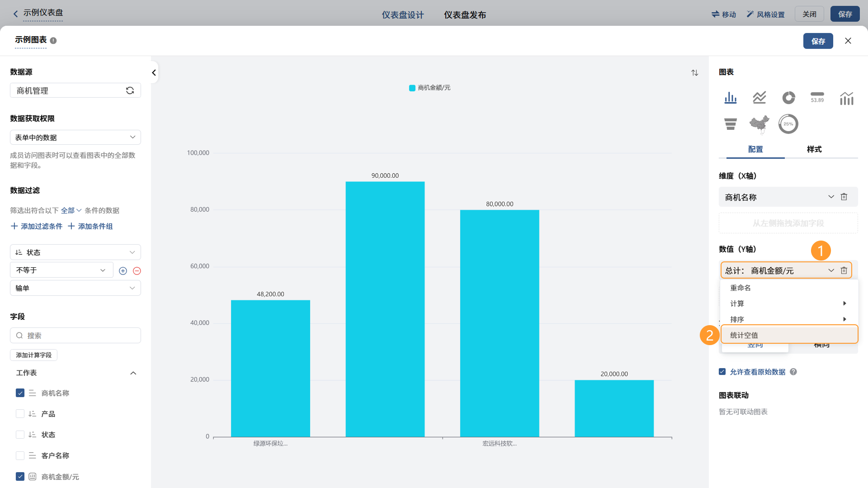Switch to the 配置 tab
Screen dimensions: 868x488
pyautogui.click(x=755, y=149)
